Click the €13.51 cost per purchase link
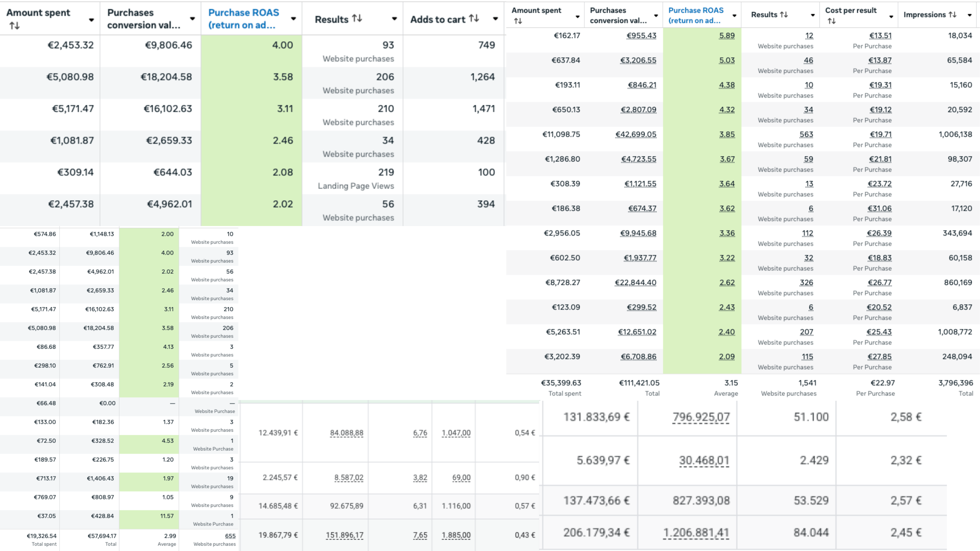The height and width of the screenshot is (551, 980). click(880, 36)
